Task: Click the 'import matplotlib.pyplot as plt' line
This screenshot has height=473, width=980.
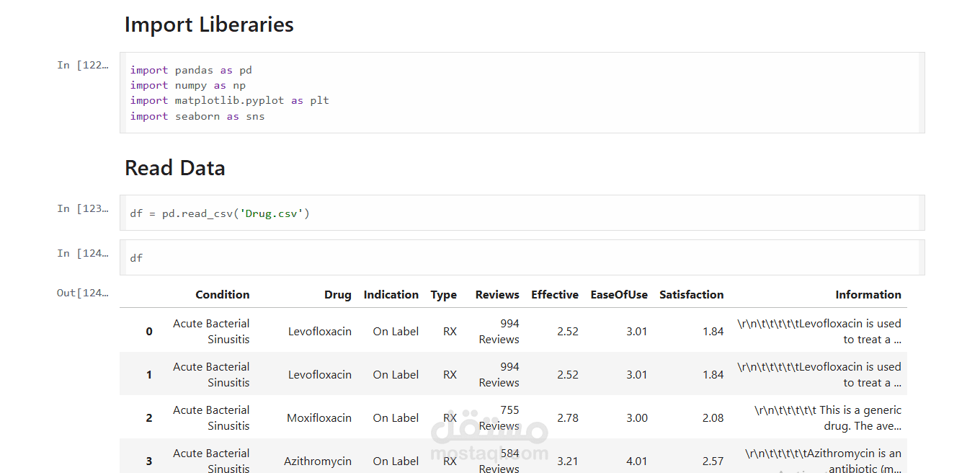Action: [229, 100]
